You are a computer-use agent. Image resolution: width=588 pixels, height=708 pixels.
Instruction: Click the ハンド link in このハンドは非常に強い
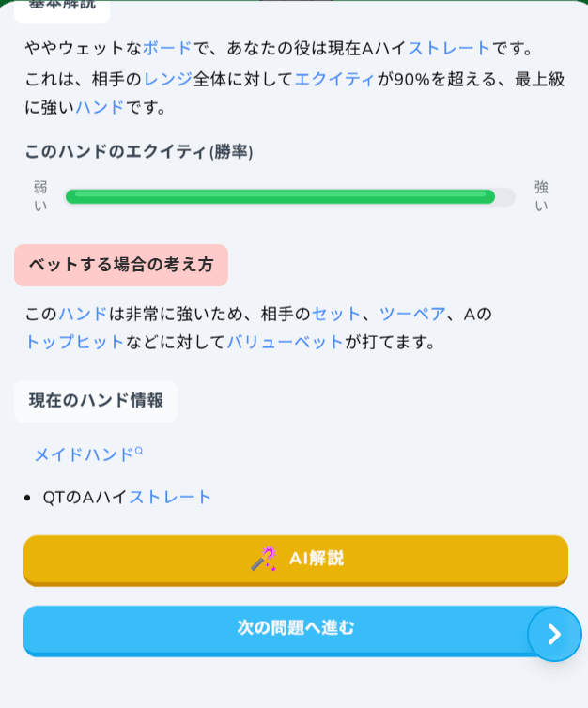point(83,314)
